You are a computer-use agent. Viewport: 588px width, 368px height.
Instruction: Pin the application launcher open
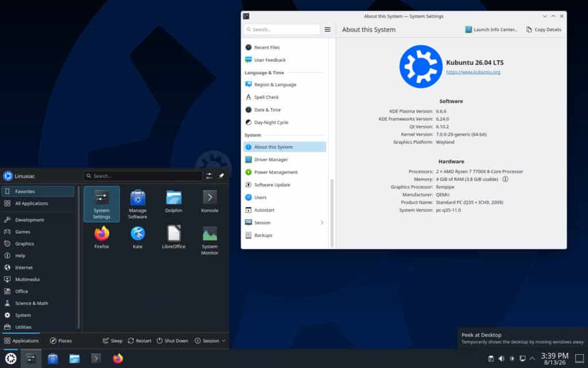222,176
